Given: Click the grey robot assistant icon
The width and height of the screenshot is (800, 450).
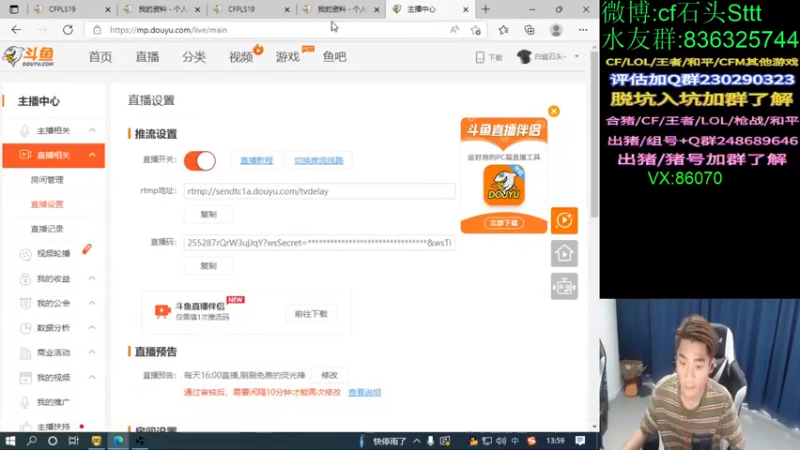Looking at the screenshot, I should pos(564,286).
